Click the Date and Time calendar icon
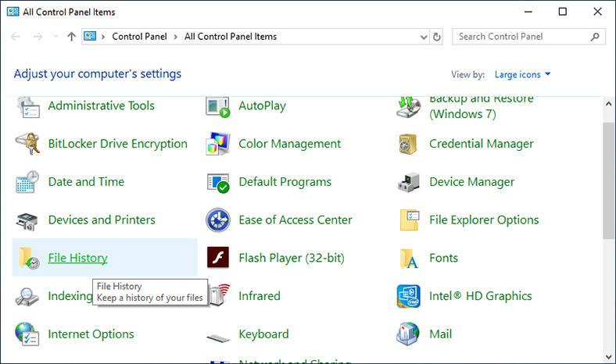Image resolution: width=616 pixels, height=364 pixels. pyautogui.click(x=27, y=182)
